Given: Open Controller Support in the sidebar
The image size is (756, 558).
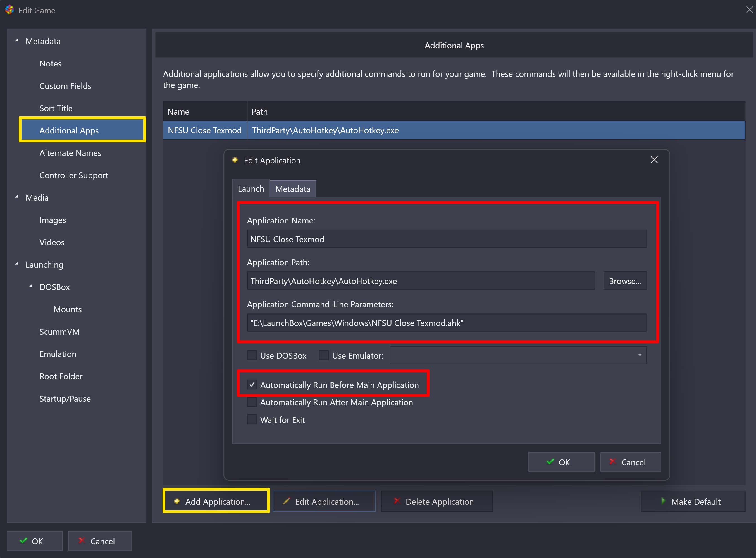Looking at the screenshot, I should point(74,175).
